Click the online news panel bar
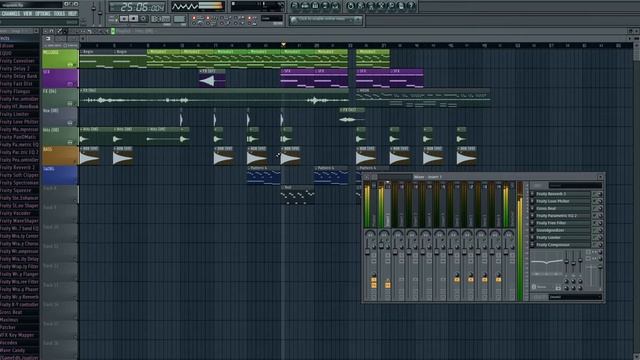Screen dimensions: 640x360 [x=325, y=20]
